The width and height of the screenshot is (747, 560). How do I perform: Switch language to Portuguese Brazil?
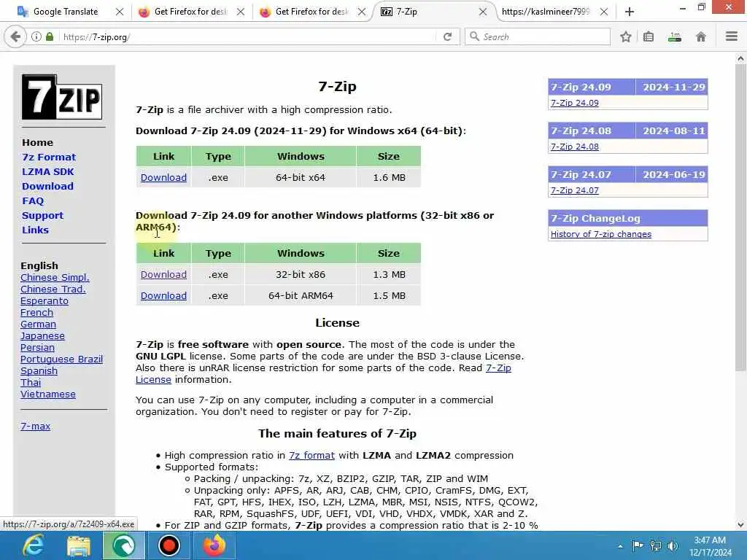(x=61, y=359)
